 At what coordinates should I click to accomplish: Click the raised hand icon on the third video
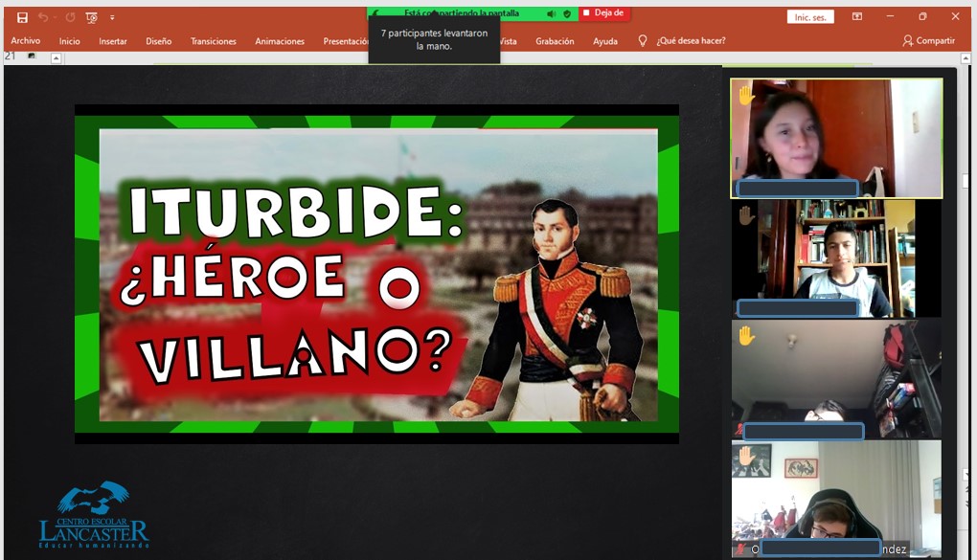point(746,336)
